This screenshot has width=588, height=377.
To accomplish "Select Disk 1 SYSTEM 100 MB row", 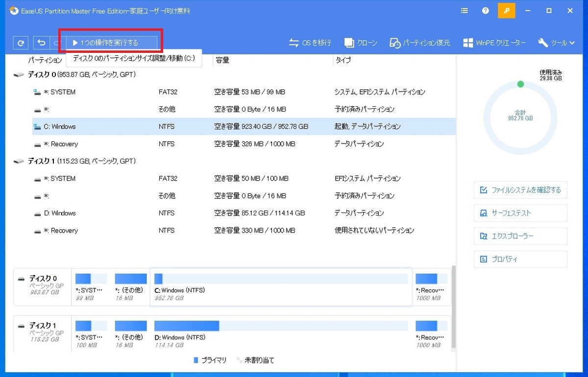I will (x=244, y=179).
